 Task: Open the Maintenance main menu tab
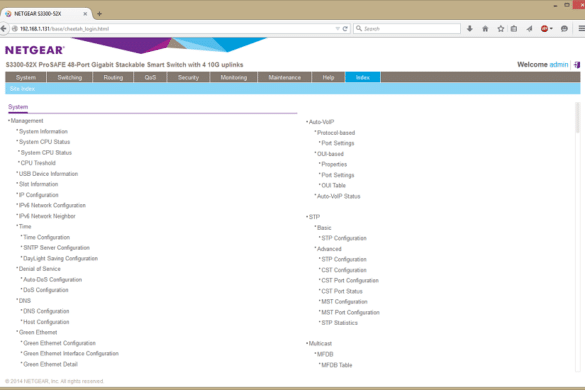285,77
